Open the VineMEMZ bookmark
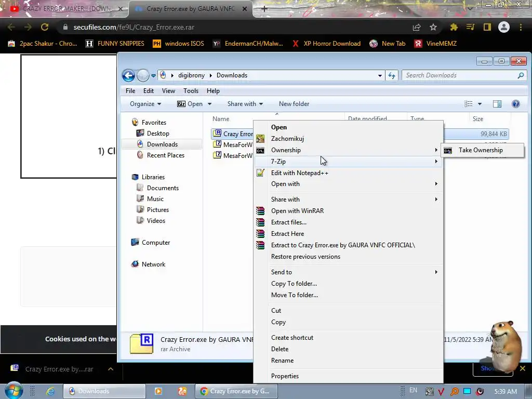The height and width of the screenshot is (399, 532). pos(436,44)
